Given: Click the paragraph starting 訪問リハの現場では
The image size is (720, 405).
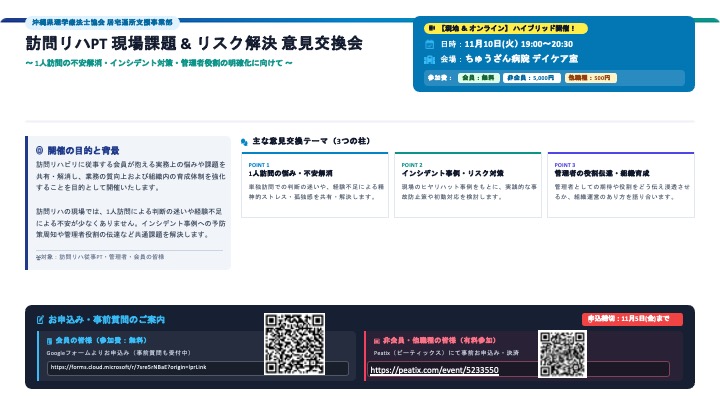Looking at the screenshot, I should [x=131, y=223].
